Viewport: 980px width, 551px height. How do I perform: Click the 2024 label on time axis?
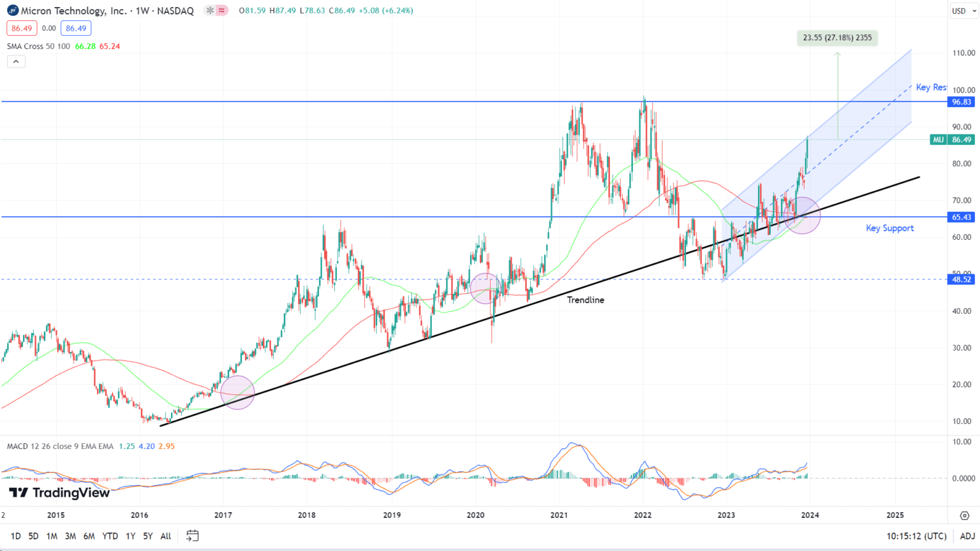(x=810, y=515)
